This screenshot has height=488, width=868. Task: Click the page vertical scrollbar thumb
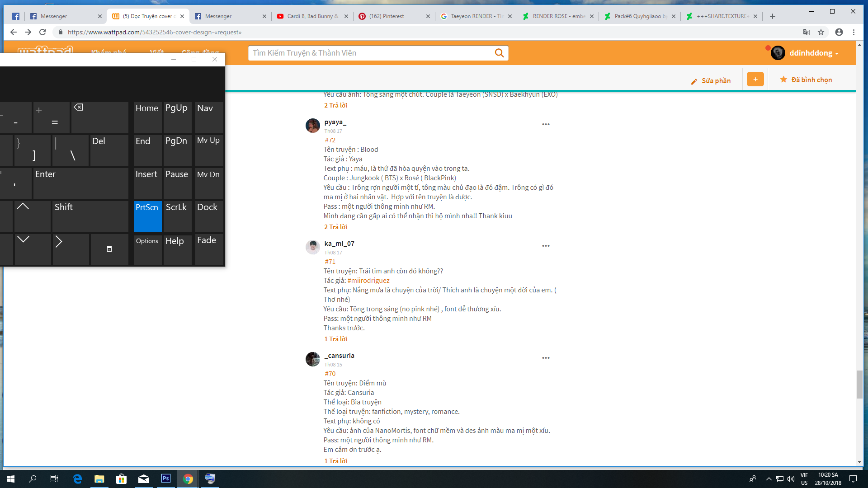coord(859,384)
